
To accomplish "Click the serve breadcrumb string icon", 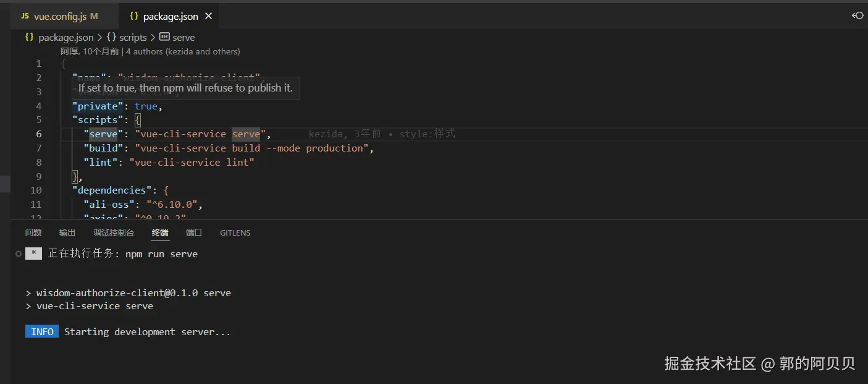I will [164, 37].
